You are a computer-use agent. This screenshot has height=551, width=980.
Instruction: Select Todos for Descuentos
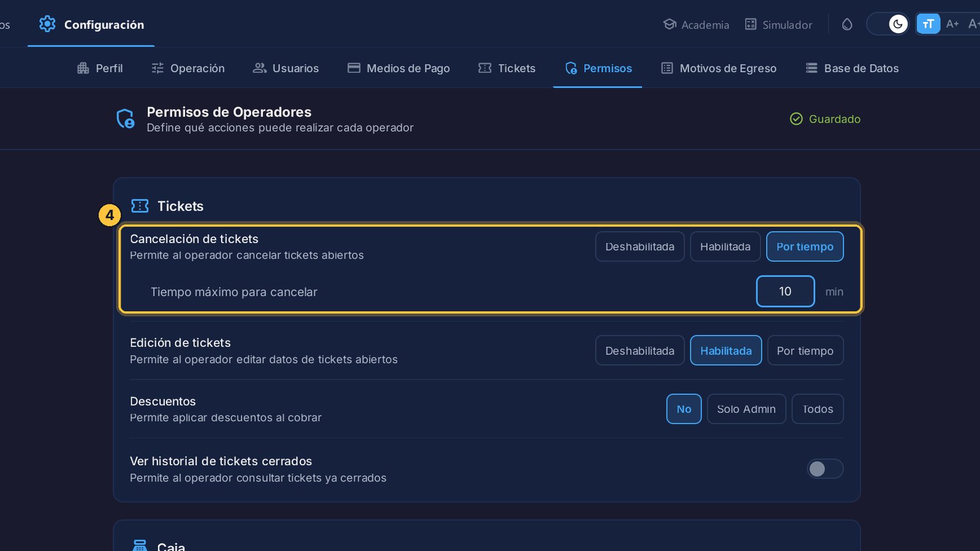click(x=818, y=409)
